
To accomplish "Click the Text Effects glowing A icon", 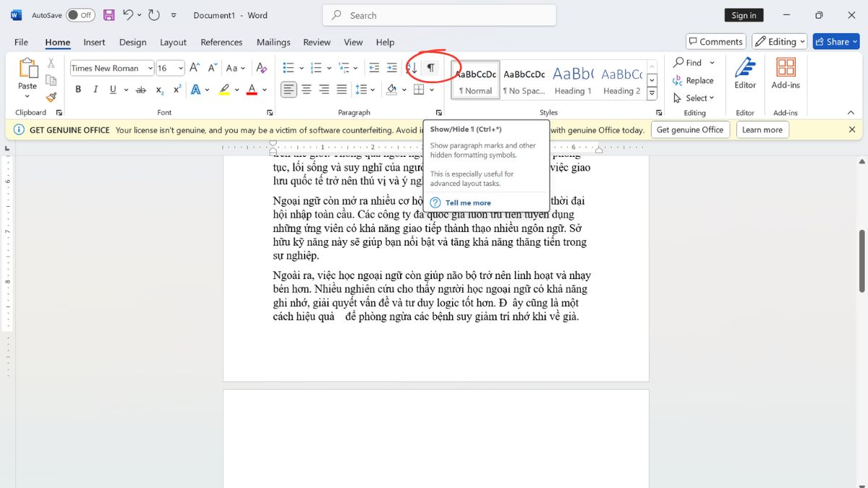I will (x=195, y=90).
